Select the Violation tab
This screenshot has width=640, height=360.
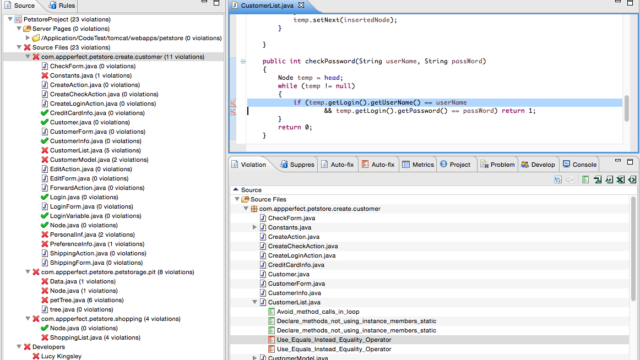click(x=249, y=164)
